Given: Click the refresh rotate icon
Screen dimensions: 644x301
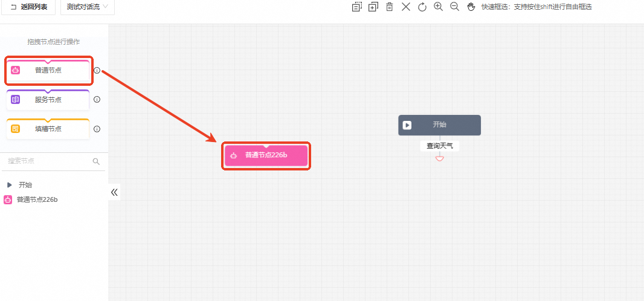Looking at the screenshot, I should pos(422,7).
